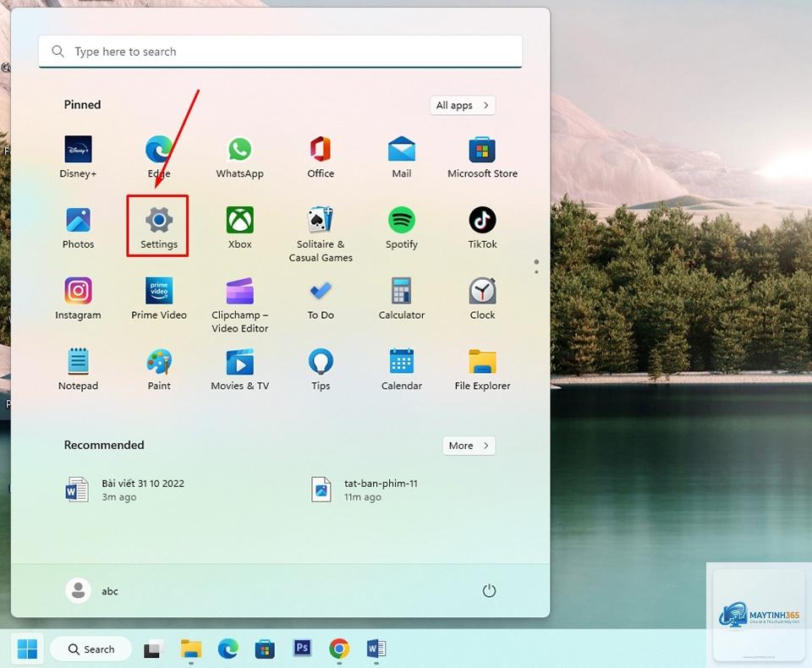Open File Explorer from pinned apps
The image size is (812, 668).
coord(482,370)
